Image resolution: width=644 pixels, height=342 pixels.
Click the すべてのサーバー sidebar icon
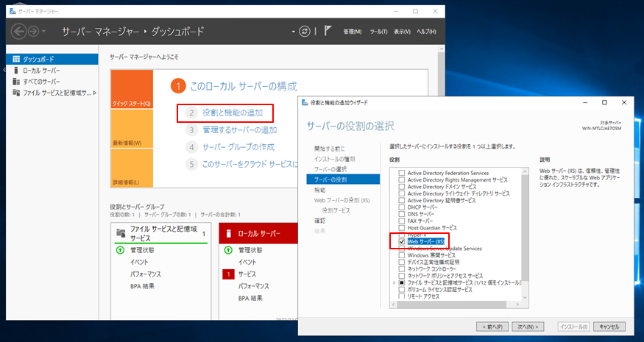click(x=16, y=82)
